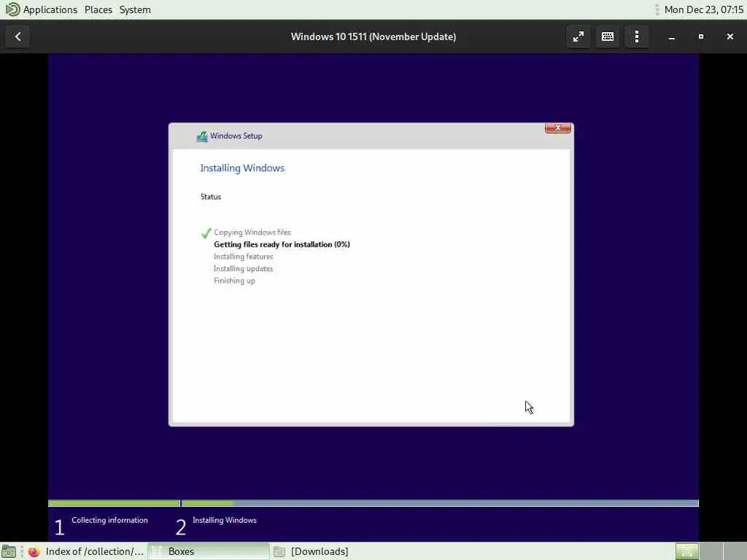Go back using the Boxes back arrow
747x560 pixels.
coord(18,36)
